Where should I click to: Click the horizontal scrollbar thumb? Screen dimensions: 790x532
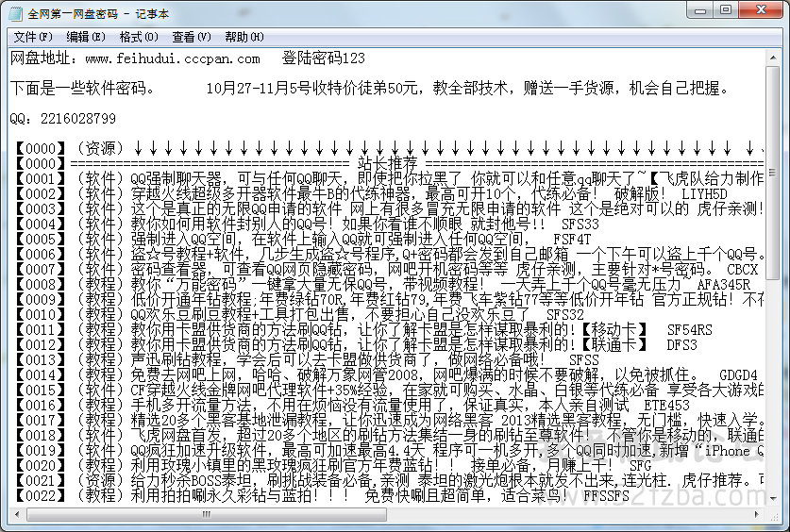pos(207,514)
